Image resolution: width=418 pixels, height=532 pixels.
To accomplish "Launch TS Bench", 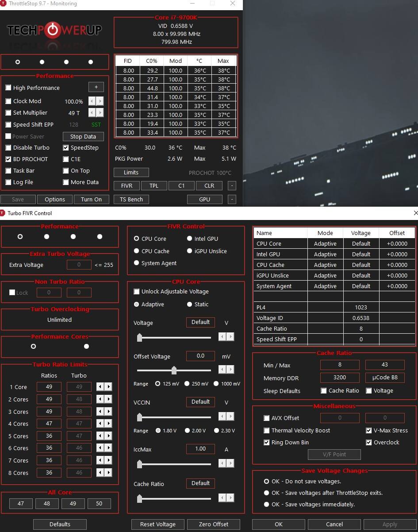I will [131, 199].
